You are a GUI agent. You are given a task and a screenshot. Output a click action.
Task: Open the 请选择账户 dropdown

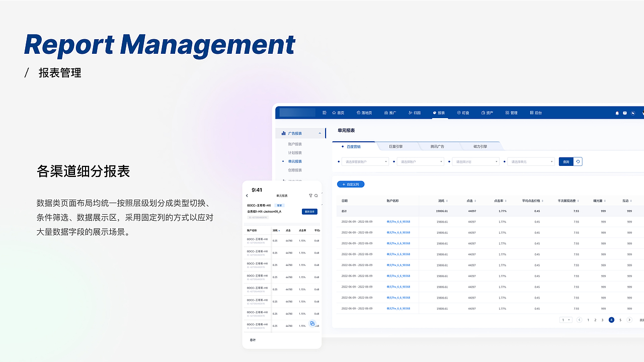tap(421, 162)
